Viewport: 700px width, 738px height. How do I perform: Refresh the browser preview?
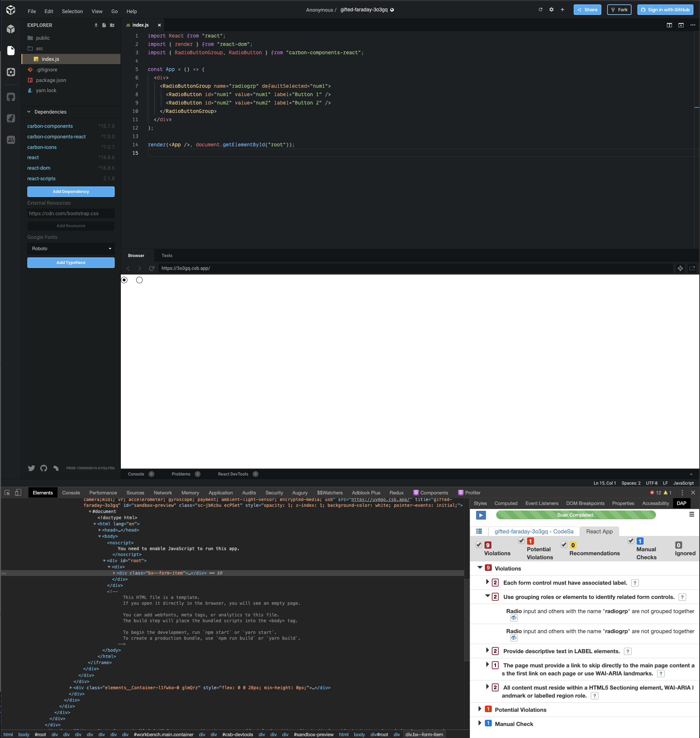pos(151,268)
